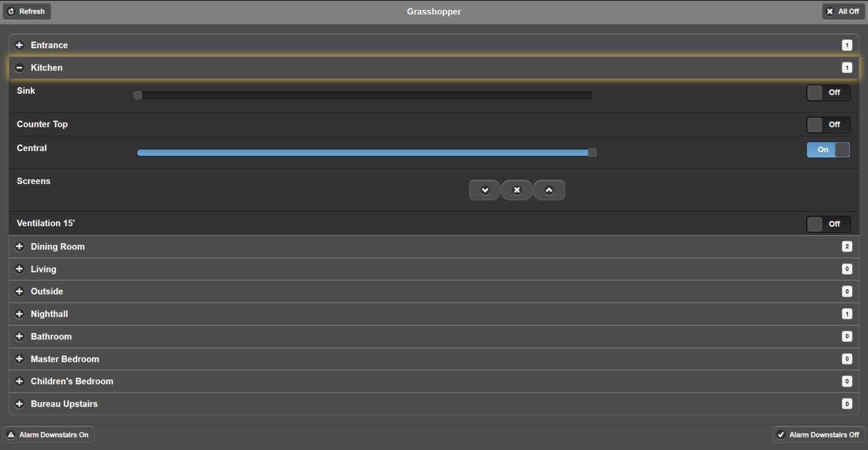
Task: Enable the Ventilation 15' switch
Action: click(828, 224)
